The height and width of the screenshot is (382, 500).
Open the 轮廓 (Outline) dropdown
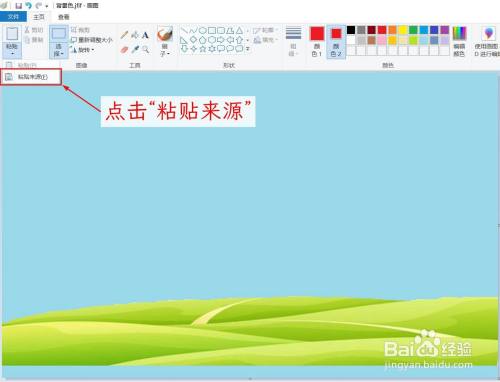click(x=265, y=30)
